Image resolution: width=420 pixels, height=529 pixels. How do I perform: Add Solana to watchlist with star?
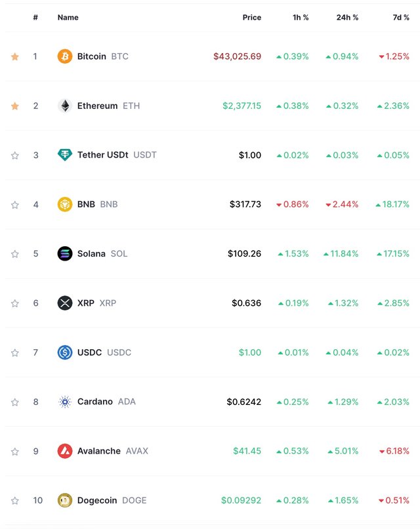coord(15,254)
